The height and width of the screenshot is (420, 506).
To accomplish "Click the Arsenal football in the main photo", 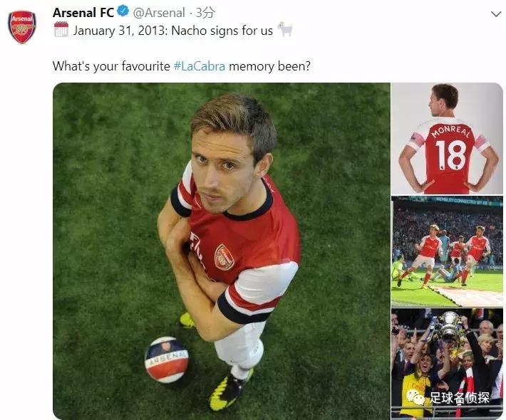I will [167, 359].
